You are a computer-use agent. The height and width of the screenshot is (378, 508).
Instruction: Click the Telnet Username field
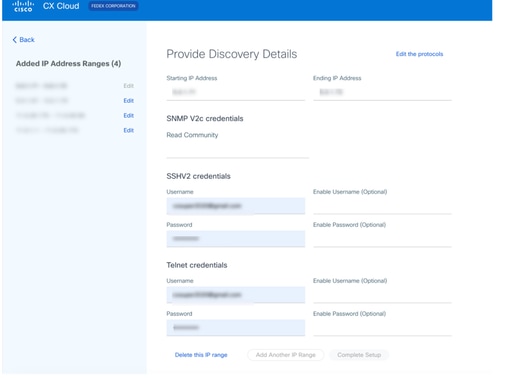click(236, 295)
